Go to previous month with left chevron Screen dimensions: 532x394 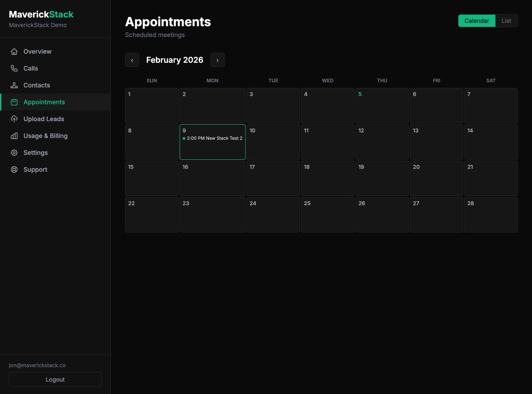[132, 60]
